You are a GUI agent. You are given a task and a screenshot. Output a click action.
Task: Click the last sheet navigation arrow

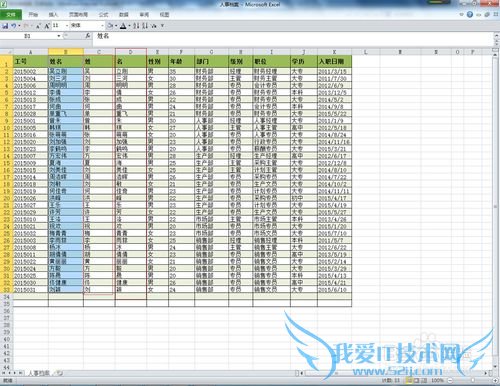tap(20, 373)
